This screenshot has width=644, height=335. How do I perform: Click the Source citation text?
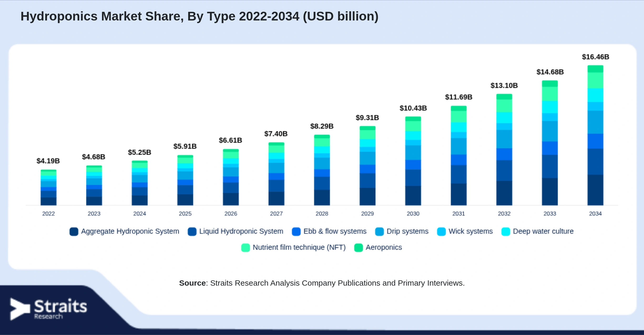pos(322,283)
